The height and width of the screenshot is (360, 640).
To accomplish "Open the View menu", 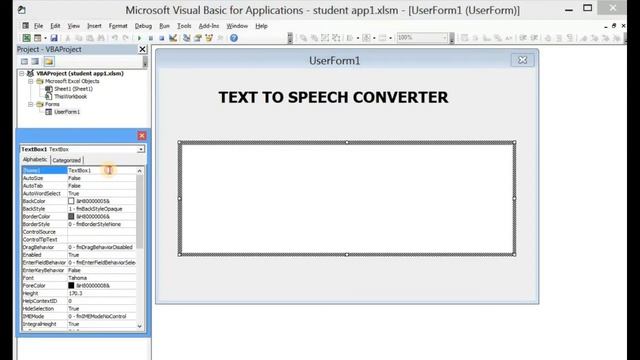I will (73, 26).
